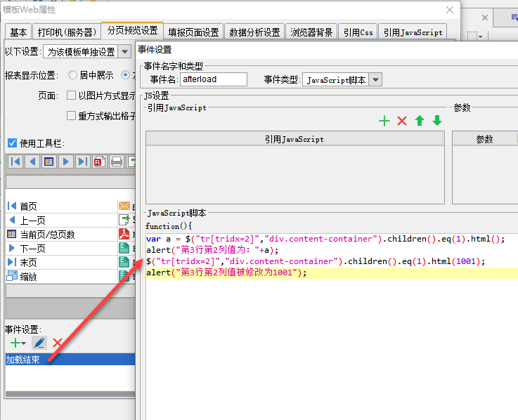
Task: Uncheck 使用工具栏 checkbox
Action: click(12, 143)
